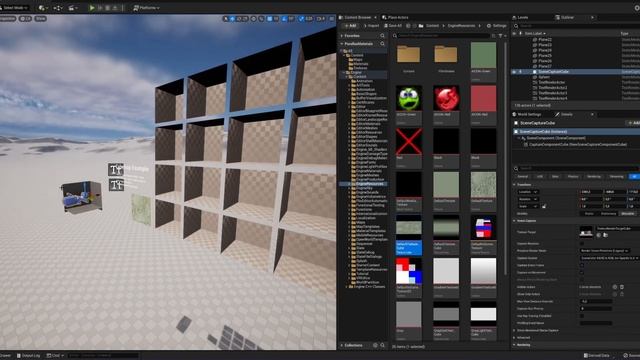This screenshot has width=640, height=360.
Task: Activate the viewport Select objects tool
Action: point(225,18)
